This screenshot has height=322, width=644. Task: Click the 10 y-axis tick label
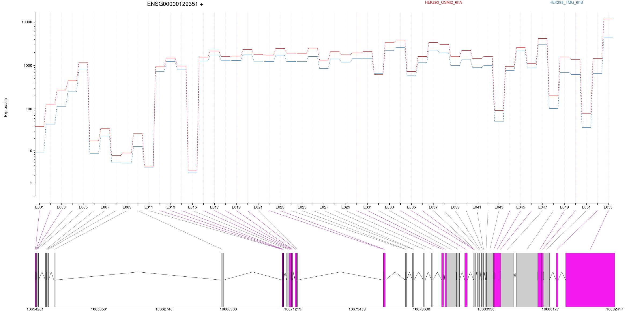pyautogui.click(x=30, y=151)
